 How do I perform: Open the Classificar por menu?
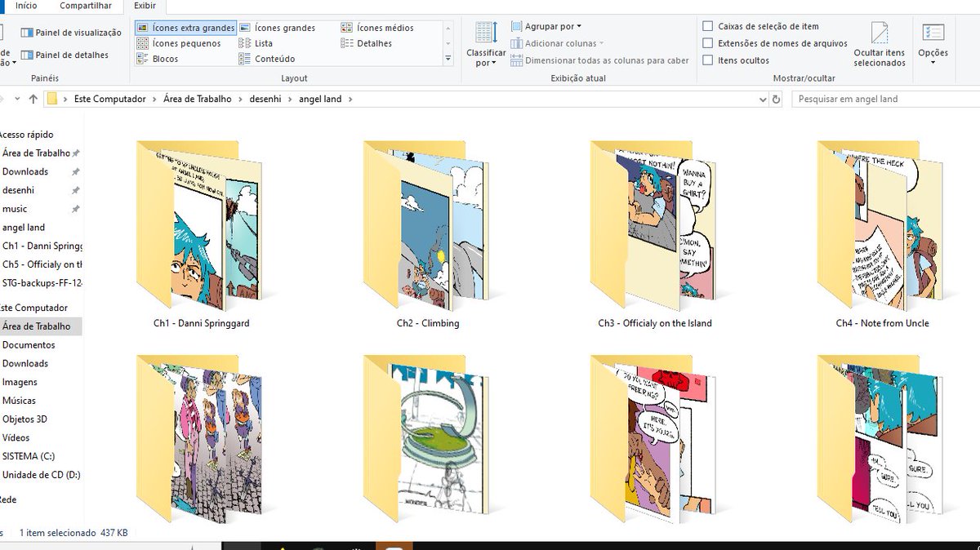(486, 45)
